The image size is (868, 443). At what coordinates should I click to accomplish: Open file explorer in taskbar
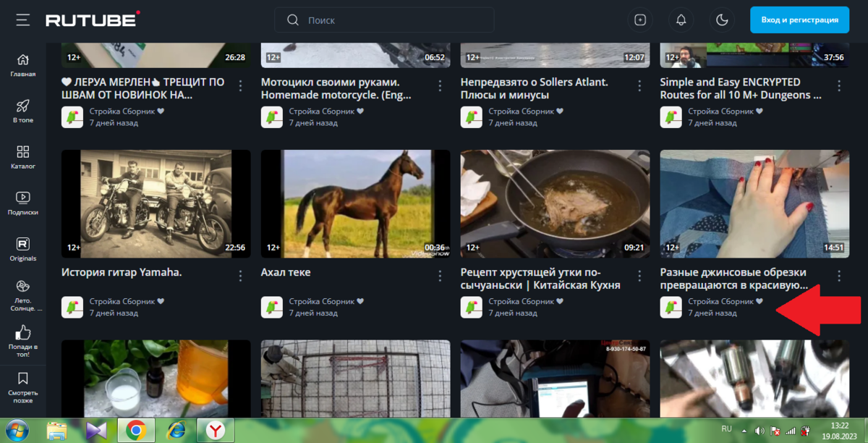[x=57, y=431]
